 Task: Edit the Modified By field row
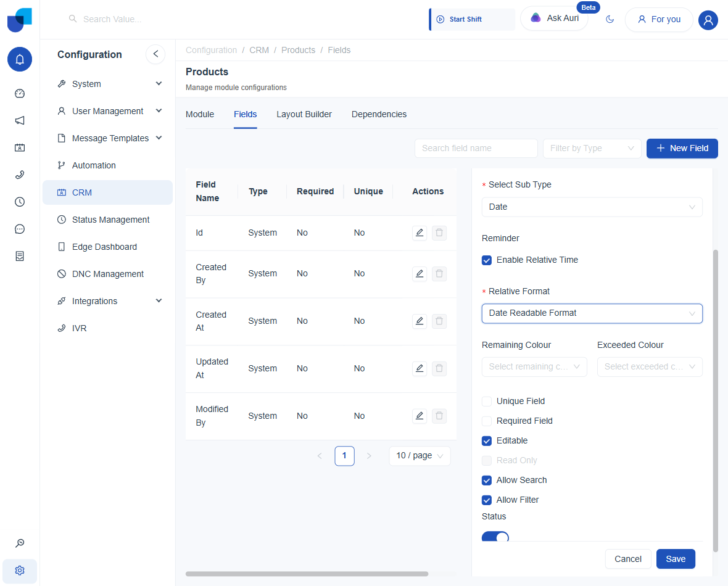420,416
